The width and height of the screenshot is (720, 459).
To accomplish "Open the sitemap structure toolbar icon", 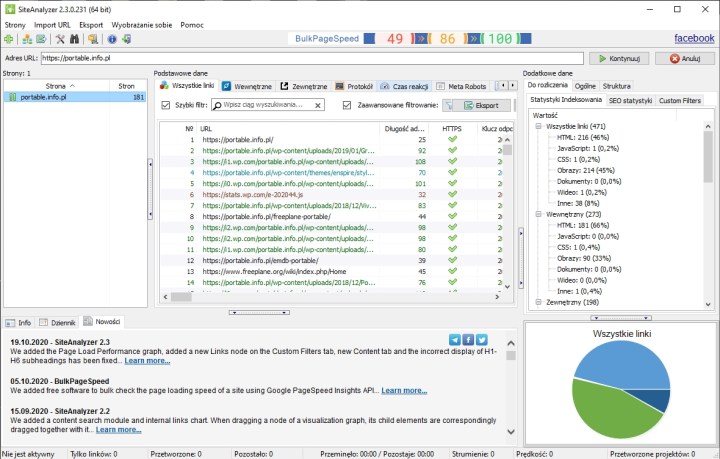I will [28, 39].
